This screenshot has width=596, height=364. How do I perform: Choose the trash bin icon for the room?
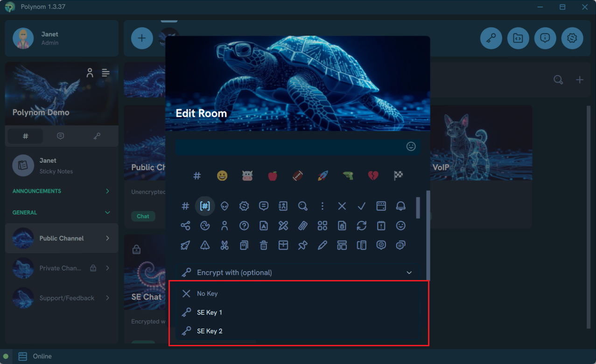pyautogui.click(x=264, y=245)
